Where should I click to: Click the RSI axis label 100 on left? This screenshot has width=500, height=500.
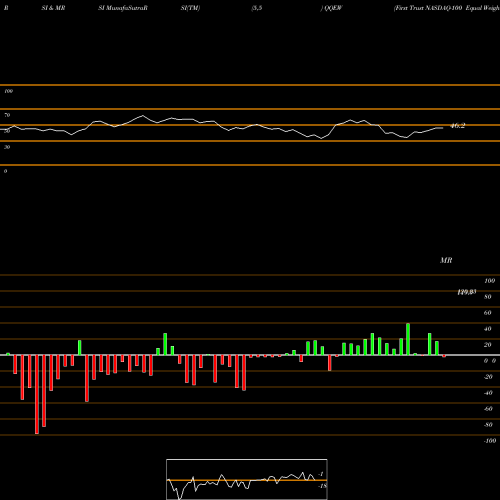tap(8, 91)
